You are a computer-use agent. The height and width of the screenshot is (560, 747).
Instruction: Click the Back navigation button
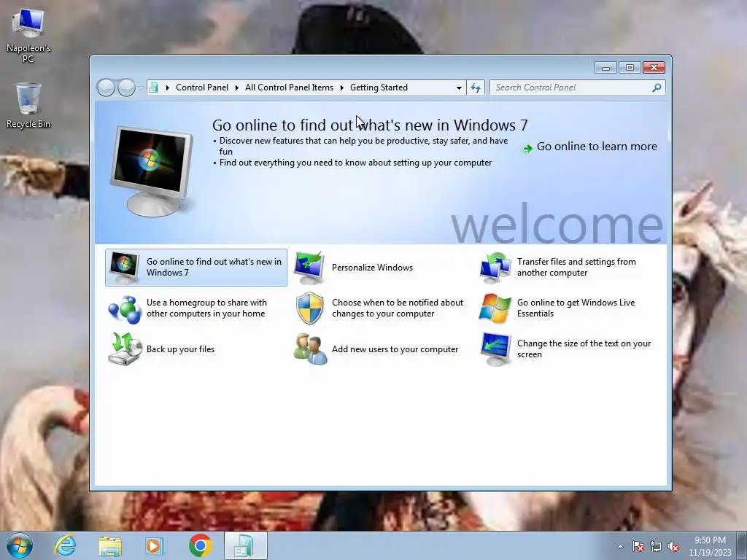point(105,87)
